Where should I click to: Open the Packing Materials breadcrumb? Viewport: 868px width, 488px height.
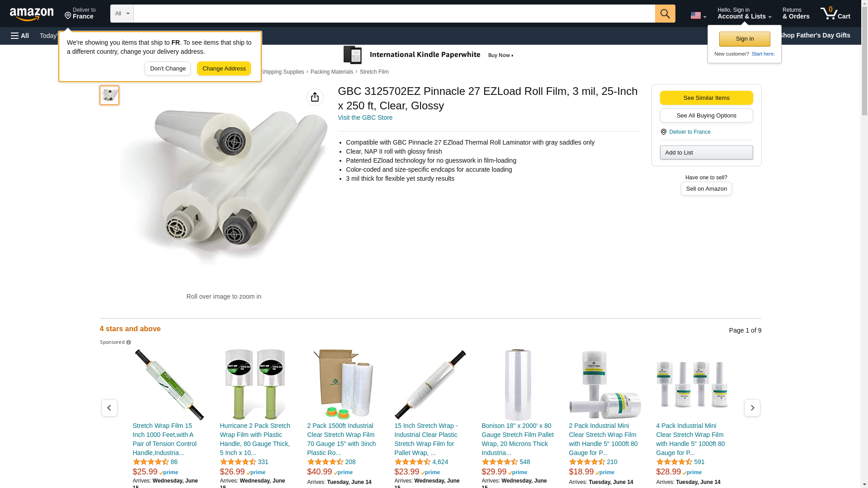point(332,72)
